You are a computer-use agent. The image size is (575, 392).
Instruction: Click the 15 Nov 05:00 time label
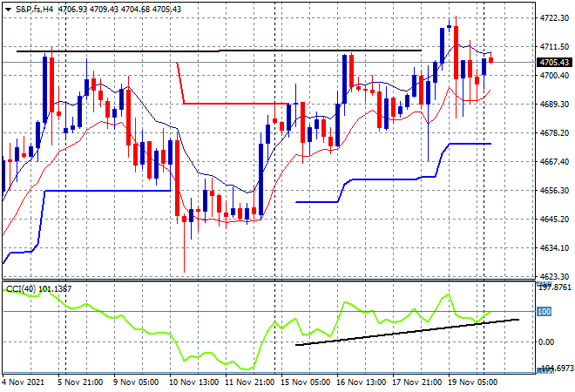[306, 382]
